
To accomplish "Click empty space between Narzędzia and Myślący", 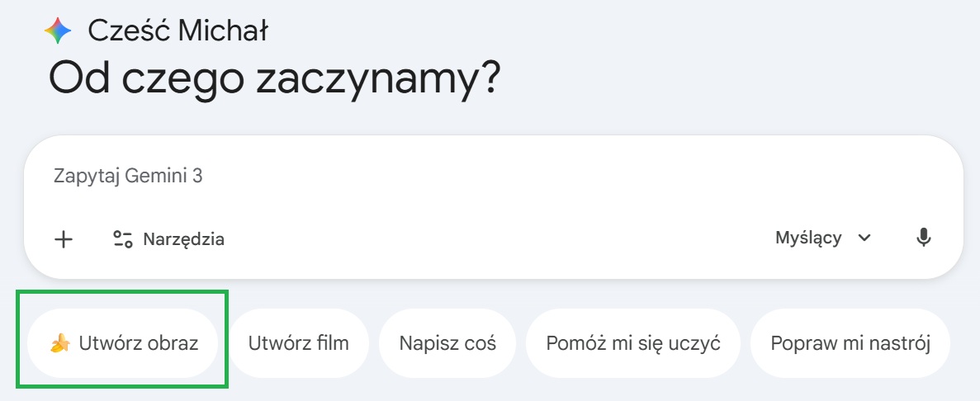I will click(x=495, y=239).
